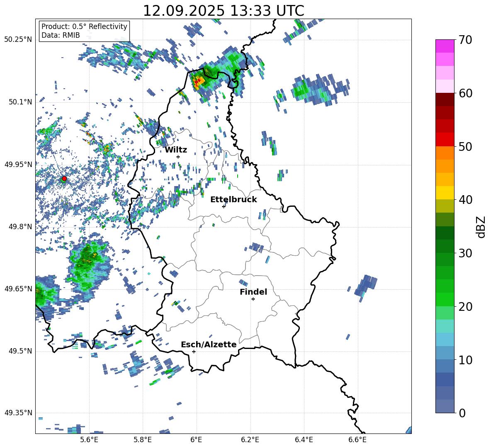Click the Ettelbruck station cross marker
Image resolution: width=491 pixels, height=448 pixels.
click(x=224, y=206)
